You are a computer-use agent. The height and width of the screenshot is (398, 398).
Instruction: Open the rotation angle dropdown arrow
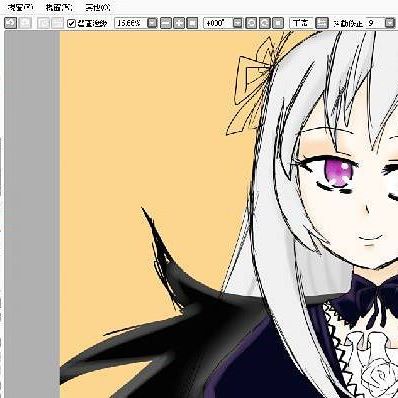tap(237, 23)
